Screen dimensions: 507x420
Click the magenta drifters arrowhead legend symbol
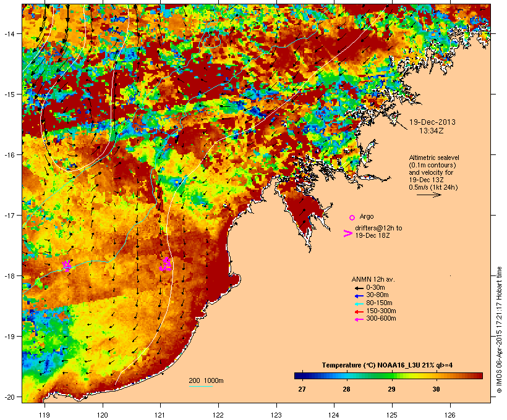(347, 233)
